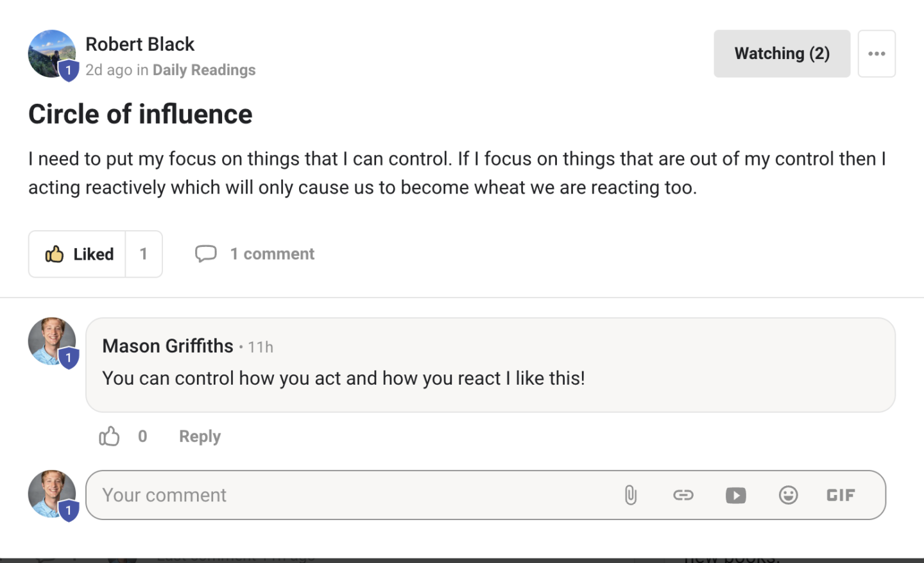924x563 pixels.
Task: Click the video icon in the comment box
Action: pos(736,495)
